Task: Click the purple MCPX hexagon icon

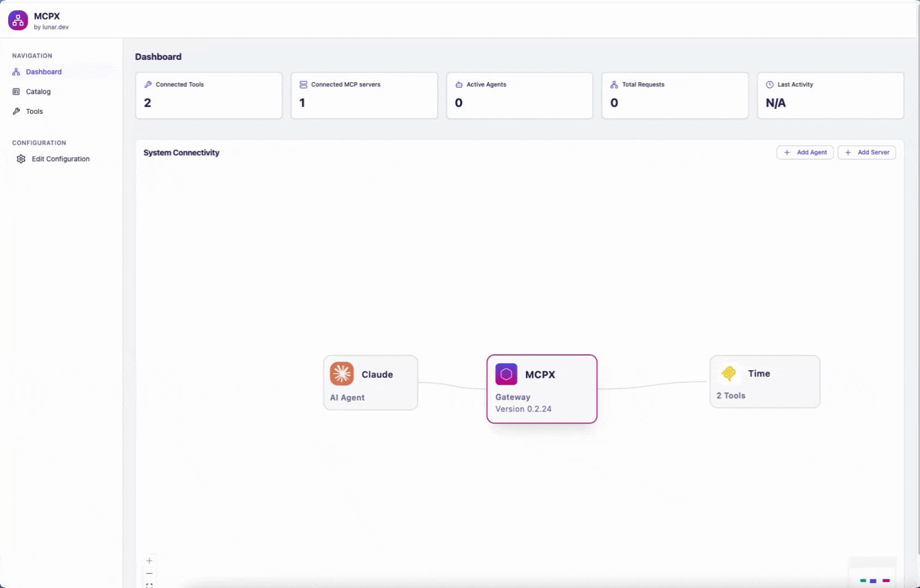Action: pyautogui.click(x=506, y=374)
